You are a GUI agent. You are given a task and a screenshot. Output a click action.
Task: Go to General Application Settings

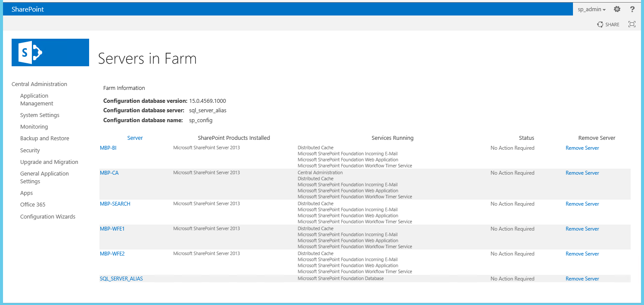[x=44, y=178]
